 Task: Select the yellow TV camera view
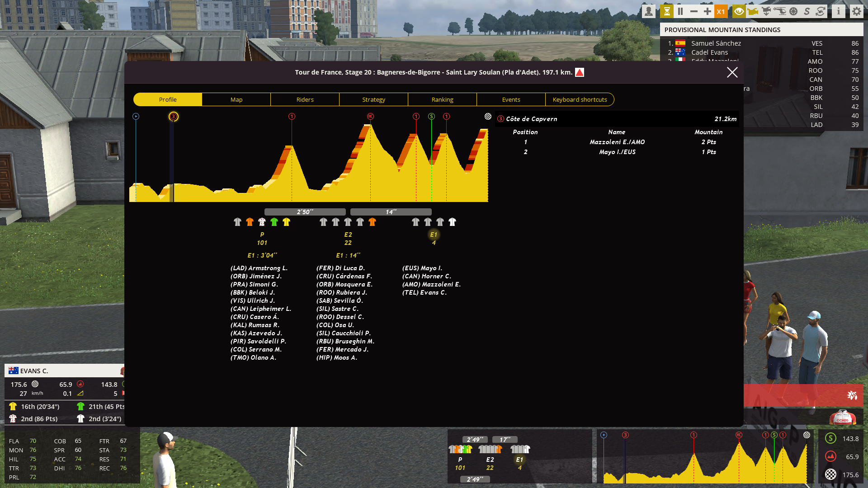753,11
